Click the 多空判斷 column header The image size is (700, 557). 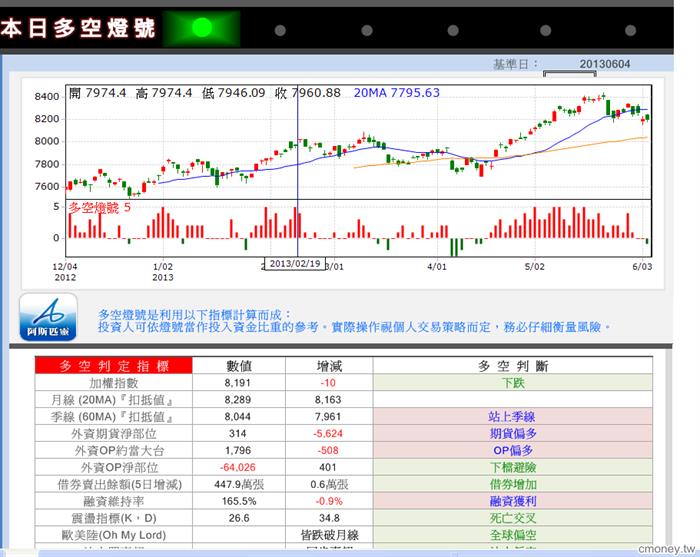tap(513, 366)
